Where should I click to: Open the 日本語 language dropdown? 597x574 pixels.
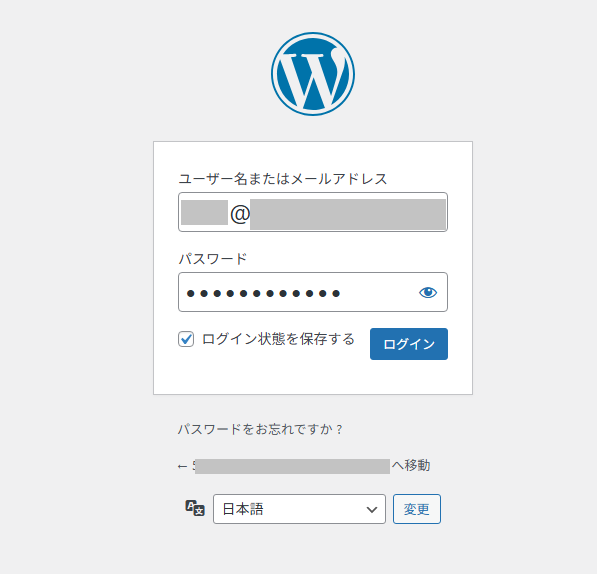pos(299,509)
